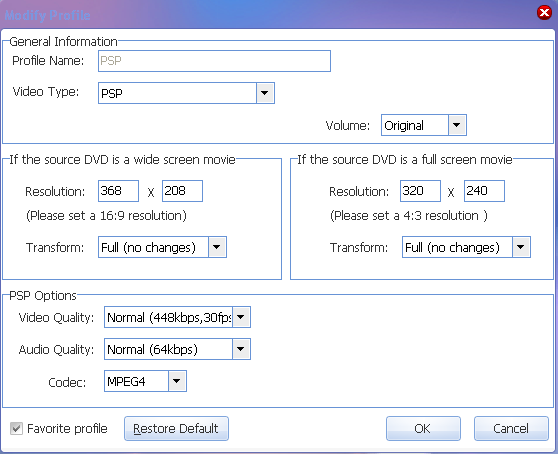Screen dimensions: 558x454
Task: Click full screen resolution width field 320
Action: [420, 191]
